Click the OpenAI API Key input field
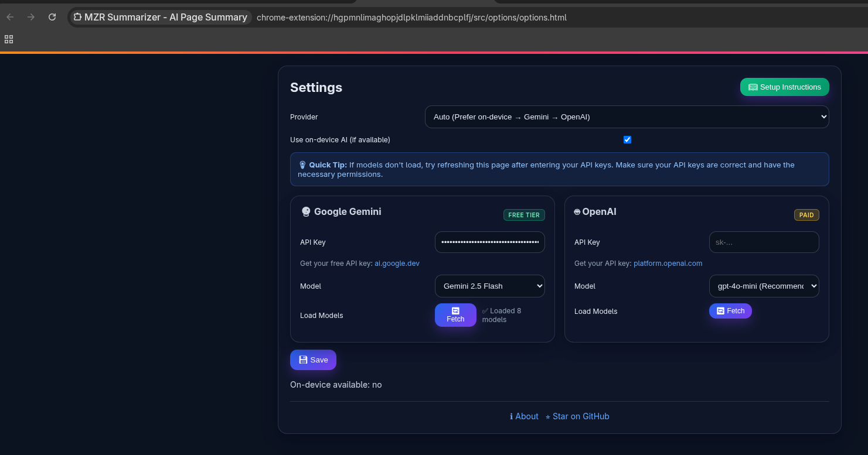Viewport: 868px width, 455px height. [x=764, y=242]
